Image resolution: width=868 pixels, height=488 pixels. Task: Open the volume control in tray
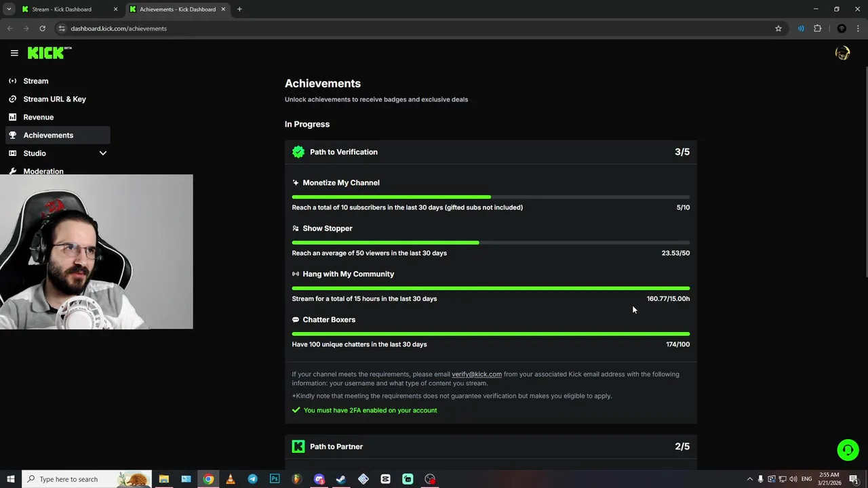[x=793, y=479]
